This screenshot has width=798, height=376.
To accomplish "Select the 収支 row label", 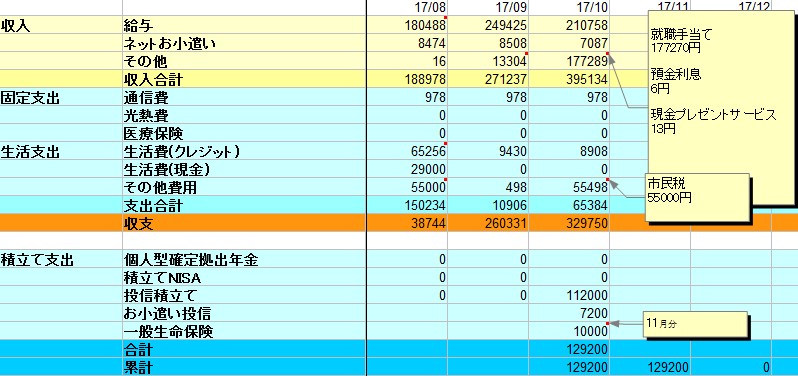I will [x=244, y=223].
